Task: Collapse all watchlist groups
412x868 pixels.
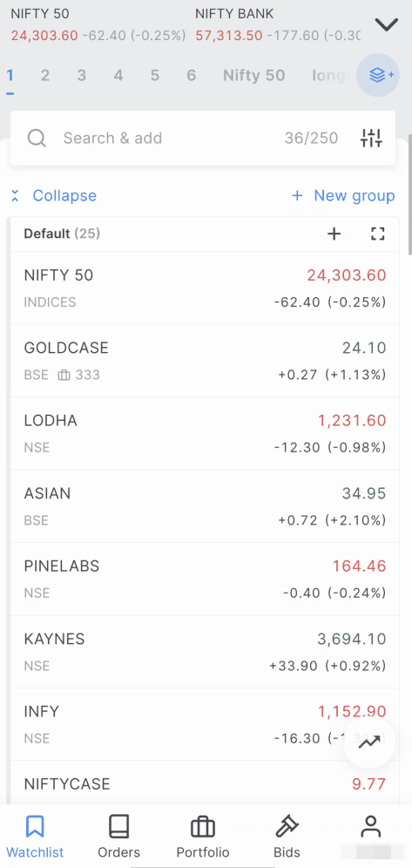Action: (54, 195)
